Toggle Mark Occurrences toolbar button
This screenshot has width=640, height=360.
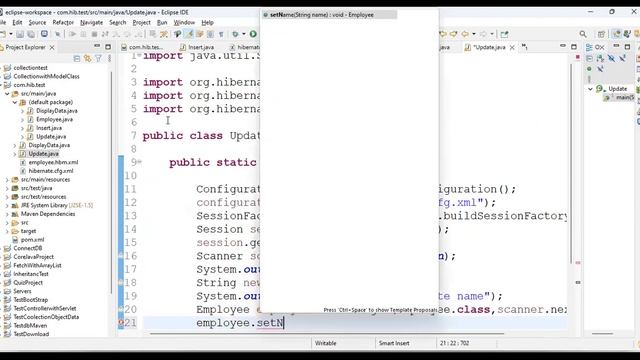click(x=189, y=34)
